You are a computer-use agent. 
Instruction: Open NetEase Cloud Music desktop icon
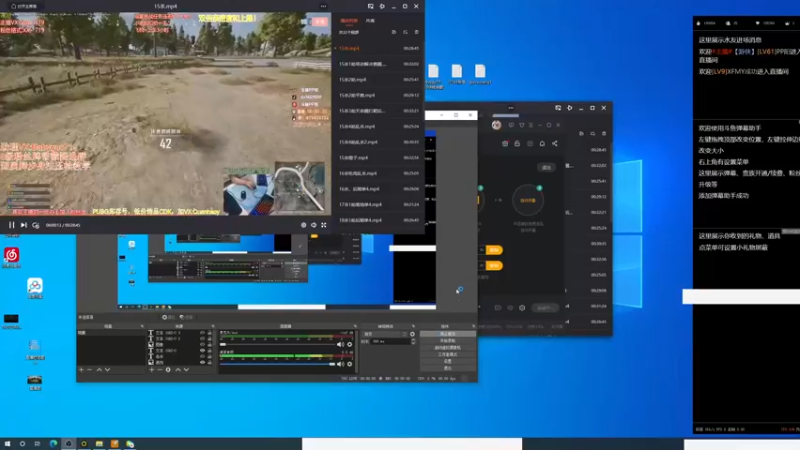click(x=11, y=258)
